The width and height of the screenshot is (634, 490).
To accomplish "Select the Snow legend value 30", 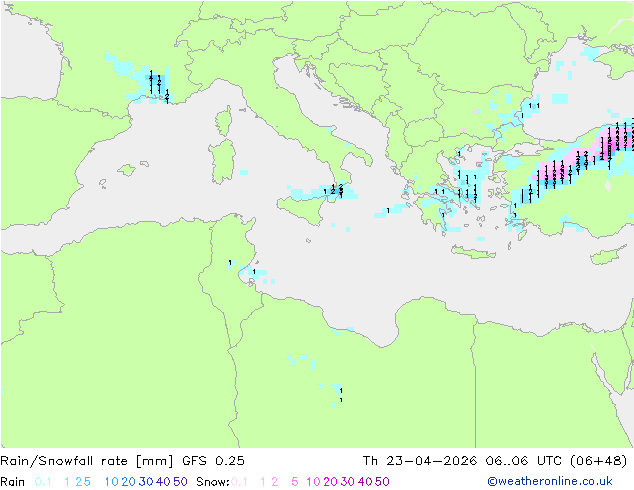I will 348,482.
